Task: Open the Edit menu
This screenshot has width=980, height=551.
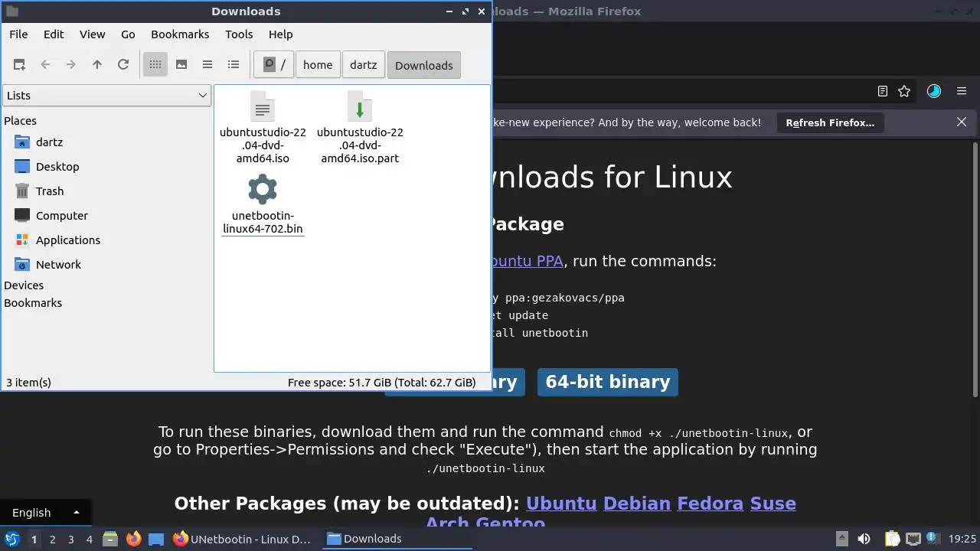Action: pyautogui.click(x=54, y=34)
